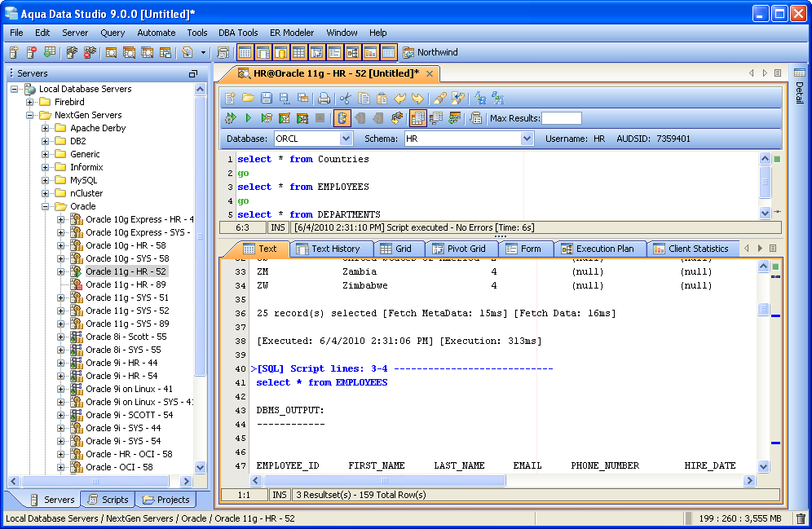Toggle the highlighted grid results button
The image size is (812, 529).
click(x=418, y=118)
